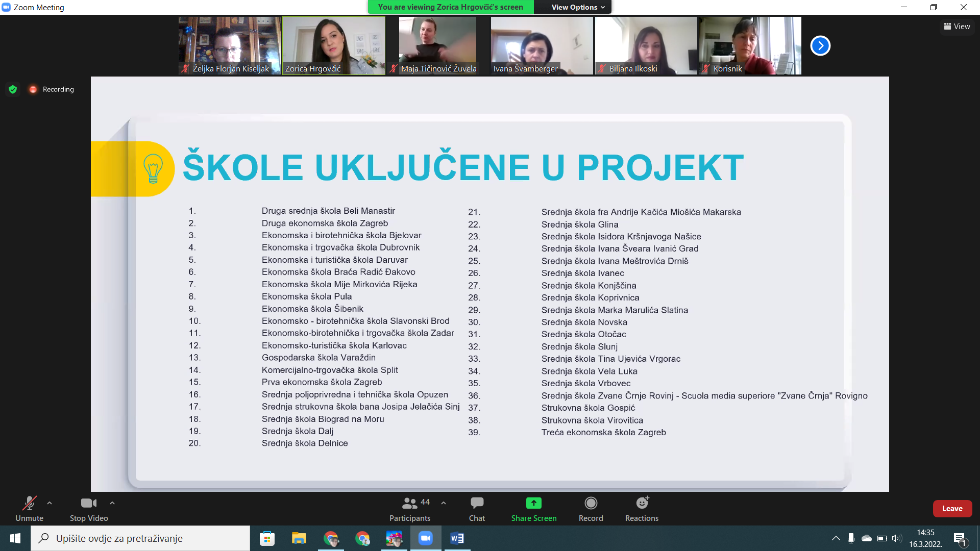This screenshot has width=980, height=551.
Task: Select Korisnik video thumbnail
Action: (750, 46)
